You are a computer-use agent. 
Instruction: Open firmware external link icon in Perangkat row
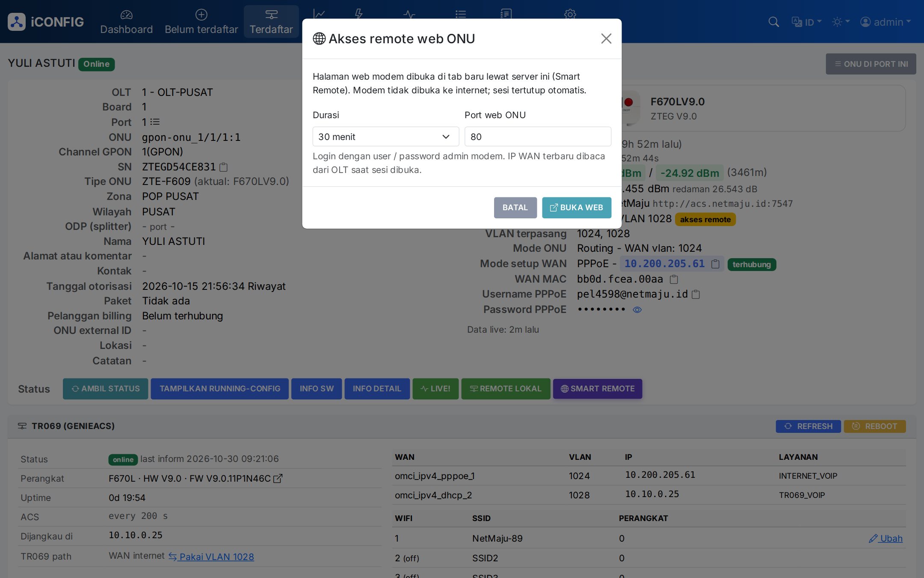(x=278, y=478)
